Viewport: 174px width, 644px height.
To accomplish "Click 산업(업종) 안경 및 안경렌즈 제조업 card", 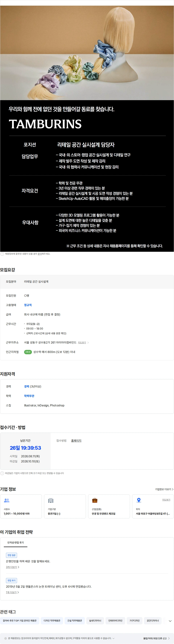I will 109,506.
